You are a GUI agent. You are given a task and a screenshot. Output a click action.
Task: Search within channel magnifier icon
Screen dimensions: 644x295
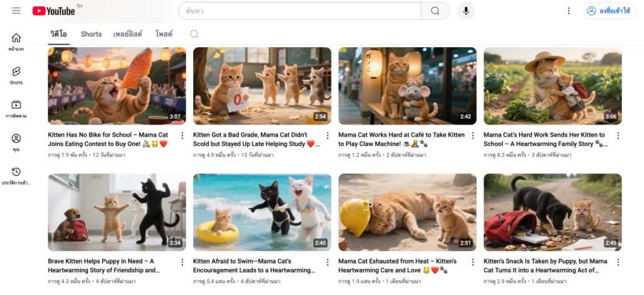(x=194, y=34)
